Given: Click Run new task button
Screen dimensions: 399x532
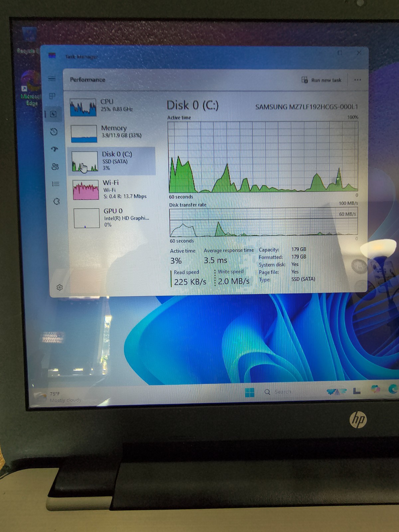Looking at the screenshot, I should 321,80.
